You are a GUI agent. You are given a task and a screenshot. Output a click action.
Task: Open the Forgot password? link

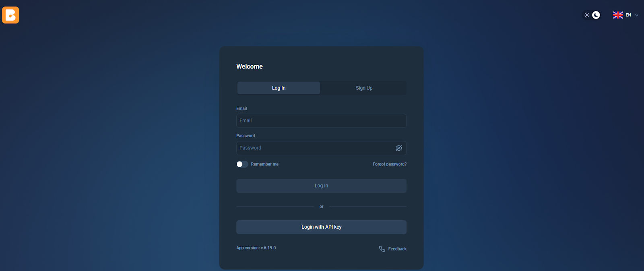point(390,164)
